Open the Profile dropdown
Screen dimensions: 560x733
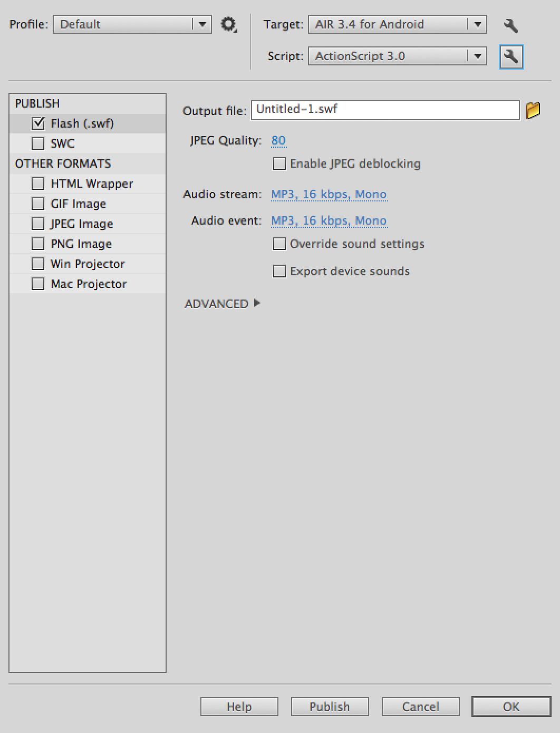[x=132, y=24]
